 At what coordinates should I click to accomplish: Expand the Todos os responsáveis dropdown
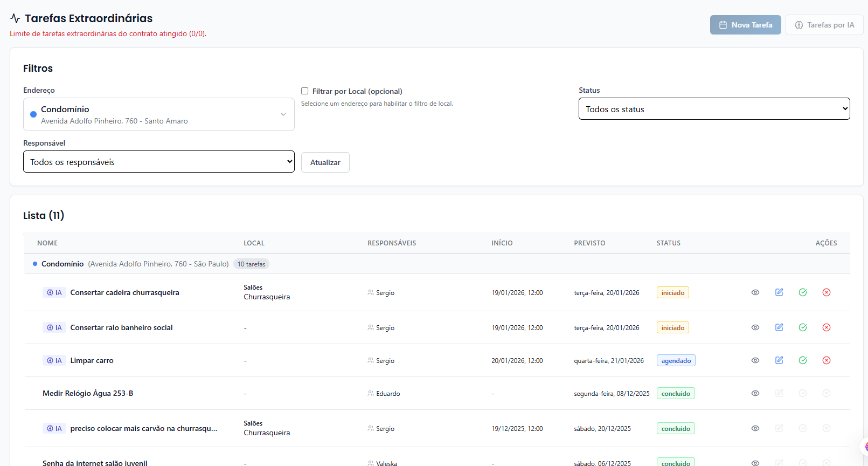click(x=158, y=162)
